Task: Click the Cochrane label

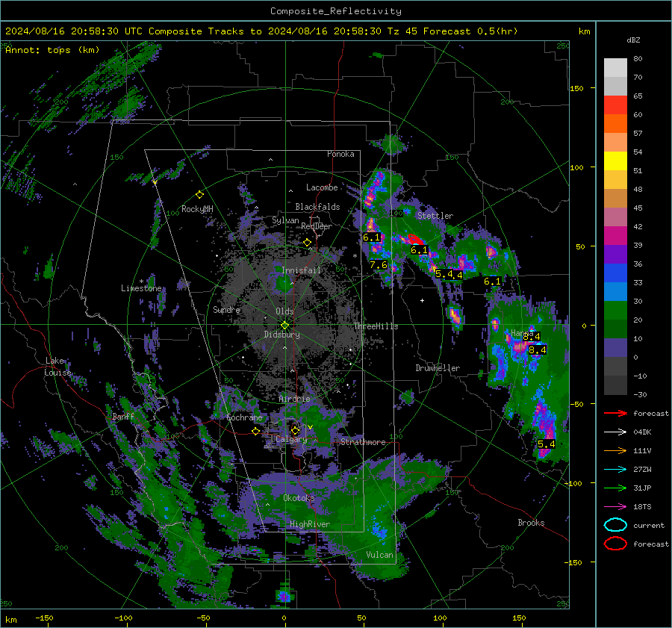Action: [244, 417]
